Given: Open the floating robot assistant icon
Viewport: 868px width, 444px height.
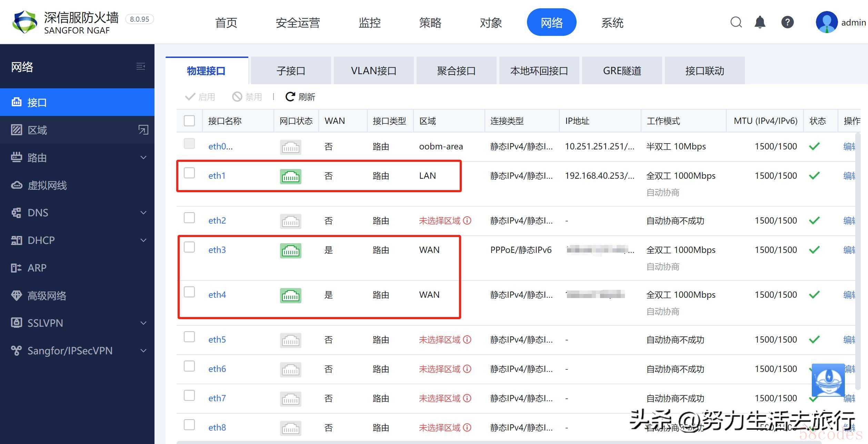Looking at the screenshot, I should 828,380.
